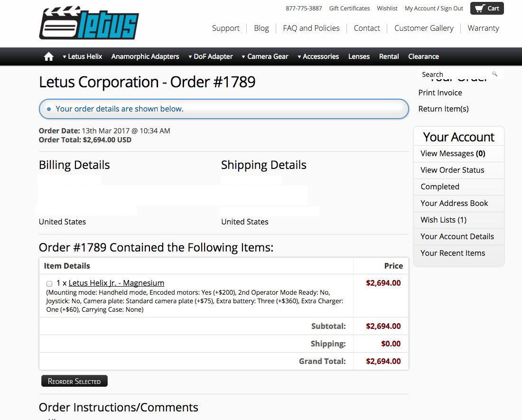The width and height of the screenshot is (522, 420).
Task: Open the Anamorphic Adapters menu item
Action: pyautogui.click(x=145, y=56)
